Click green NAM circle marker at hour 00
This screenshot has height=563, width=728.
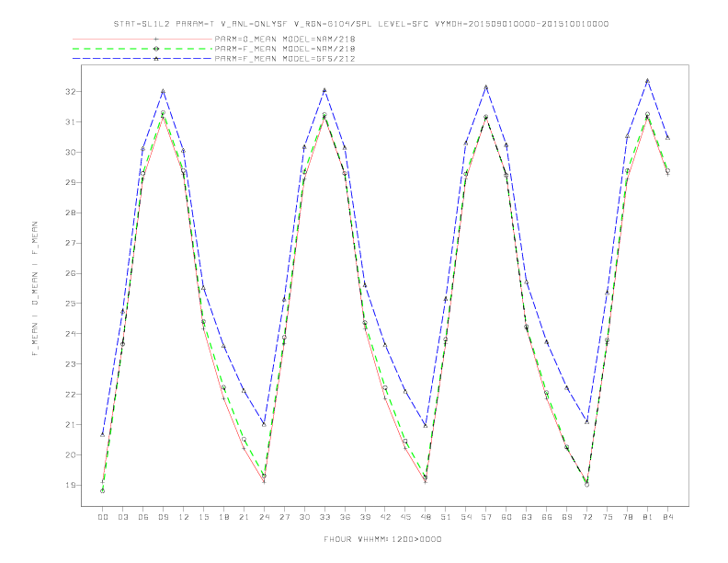(x=103, y=490)
